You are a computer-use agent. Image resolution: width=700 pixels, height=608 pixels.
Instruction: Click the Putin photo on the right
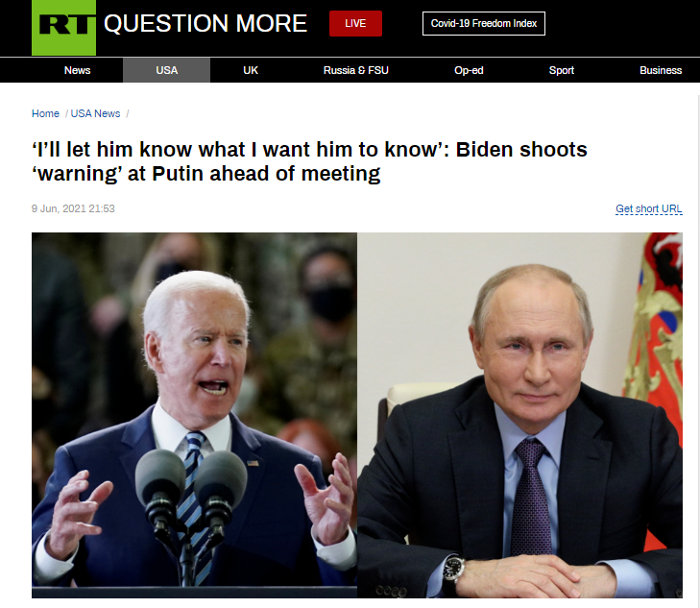(519, 415)
